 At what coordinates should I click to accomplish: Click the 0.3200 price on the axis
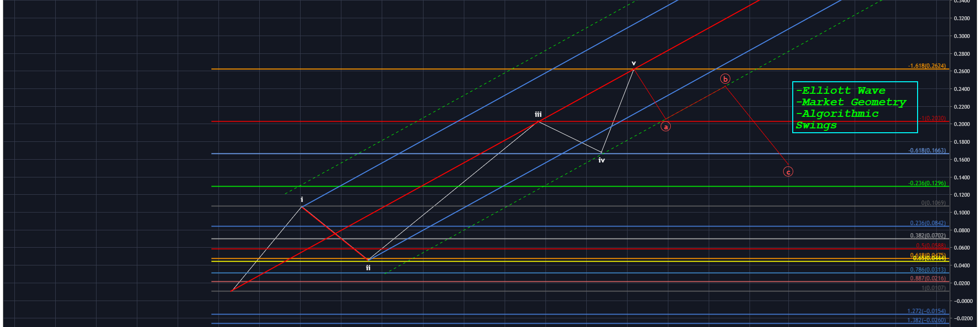(962, 18)
